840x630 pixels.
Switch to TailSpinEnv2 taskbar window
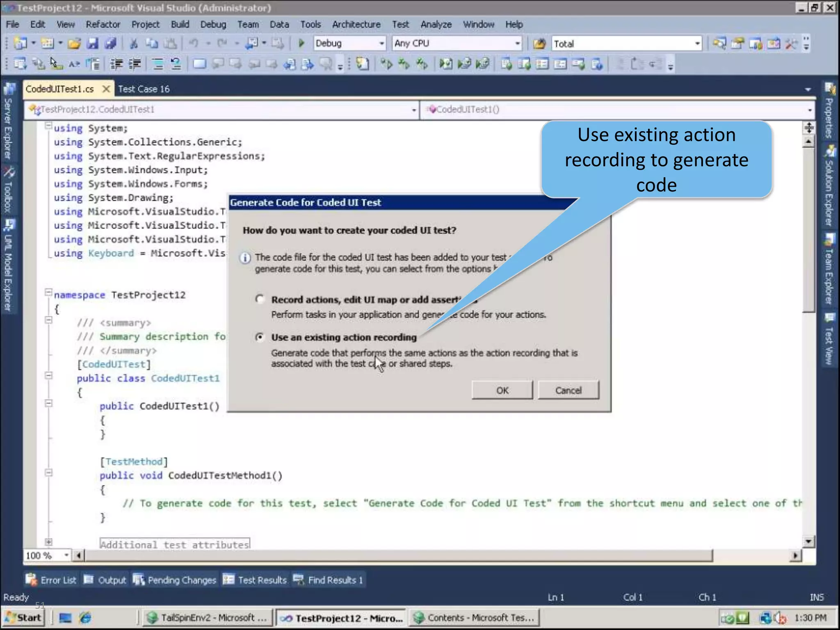(208, 618)
